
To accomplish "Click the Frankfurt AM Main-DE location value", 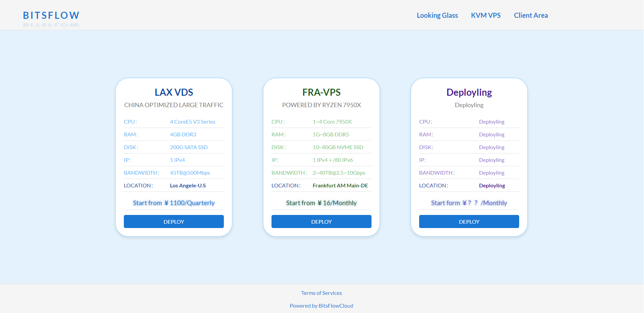I will point(340,185).
